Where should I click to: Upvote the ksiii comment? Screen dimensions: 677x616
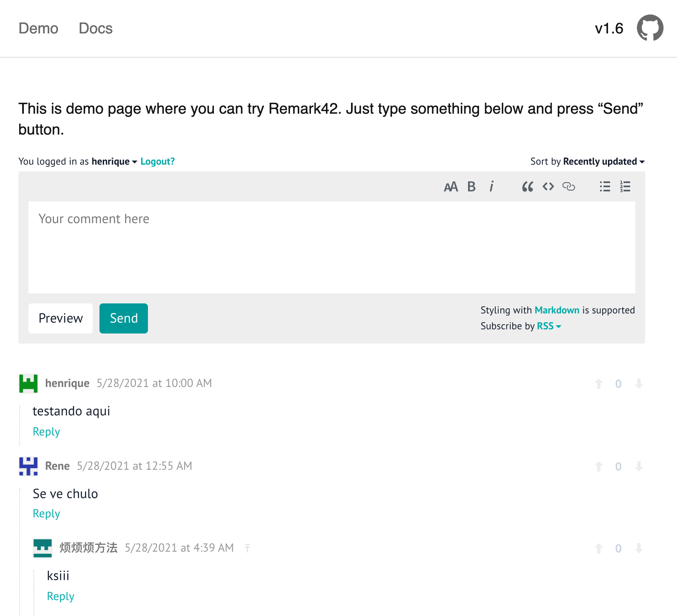tap(599, 548)
